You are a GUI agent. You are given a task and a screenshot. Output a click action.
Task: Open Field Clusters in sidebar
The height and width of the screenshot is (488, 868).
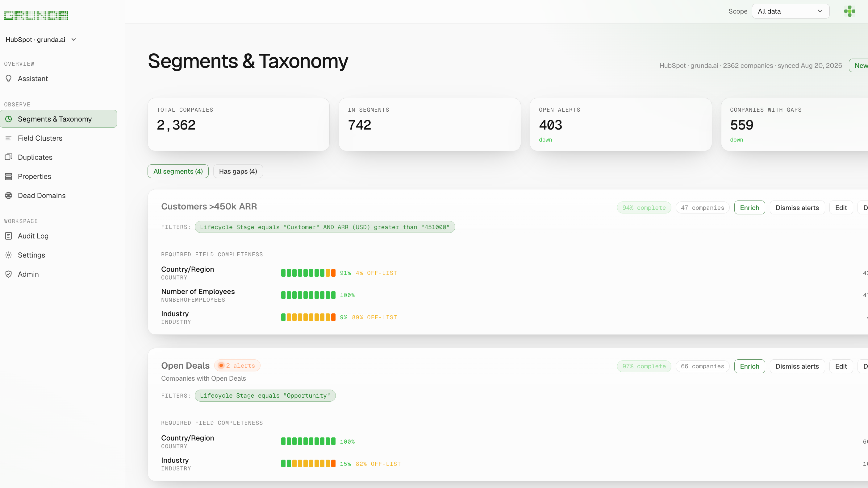point(59,138)
